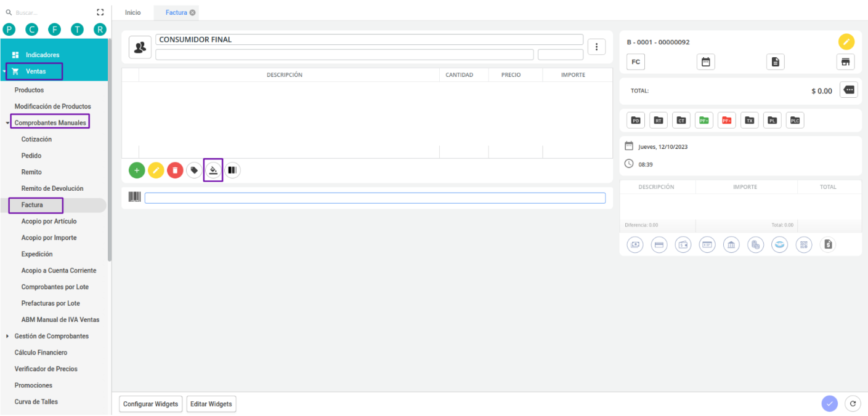Click Editar Widgets button
The height and width of the screenshot is (416, 868).
tap(211, 404)
